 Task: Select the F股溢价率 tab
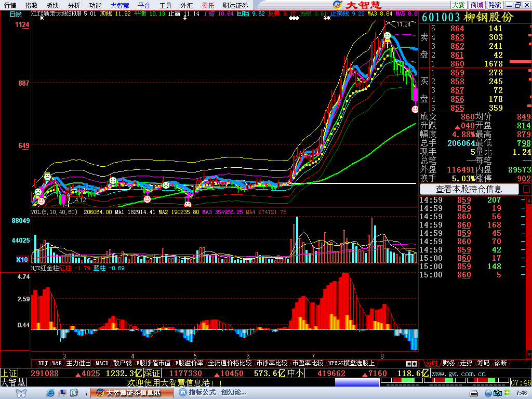(189, 363)
